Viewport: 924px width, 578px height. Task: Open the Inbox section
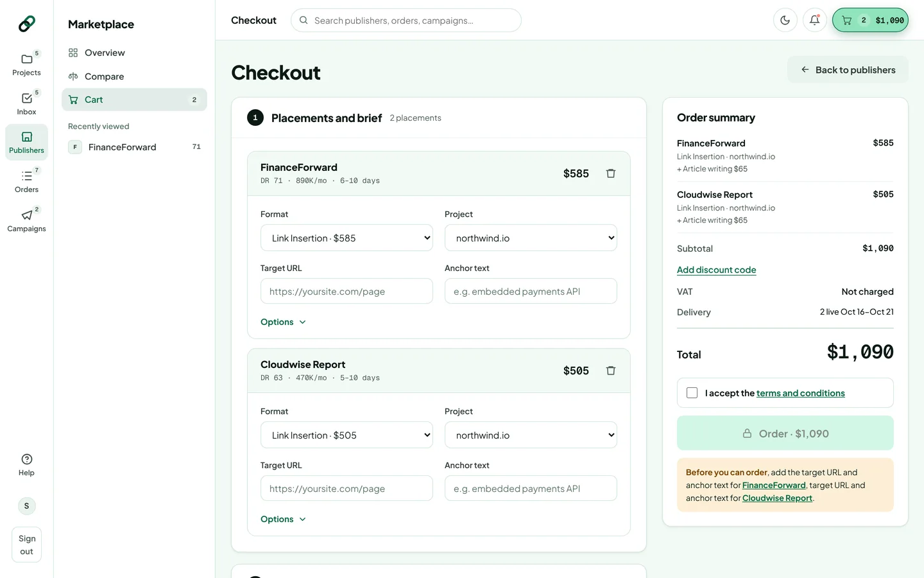click(26, 103)
